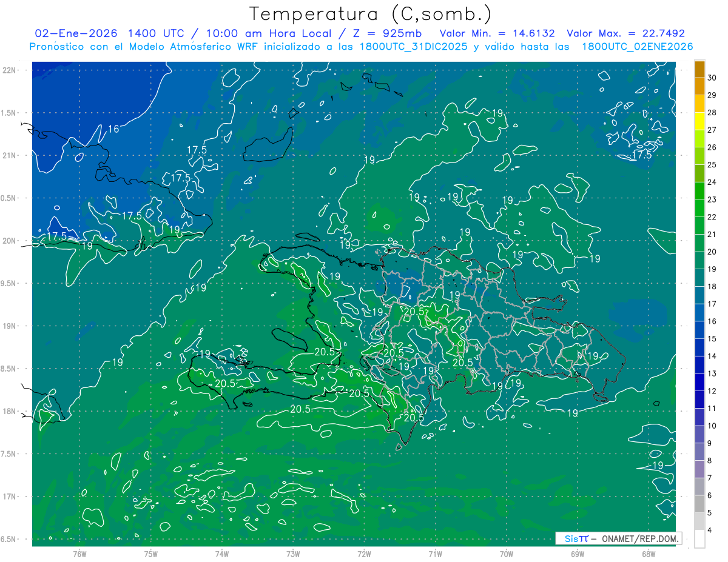728x562 pixels.
Task: Click the '21N' latitude axis label
Action: [10, 156]
